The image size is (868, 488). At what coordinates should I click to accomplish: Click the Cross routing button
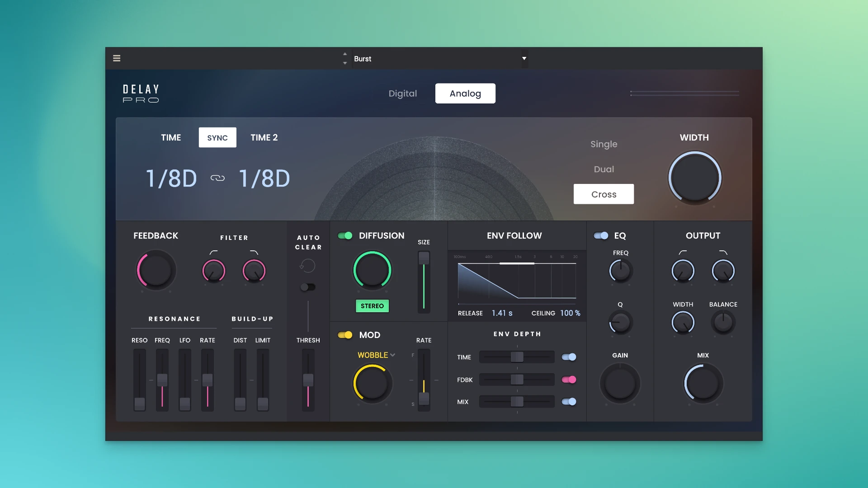604,194
